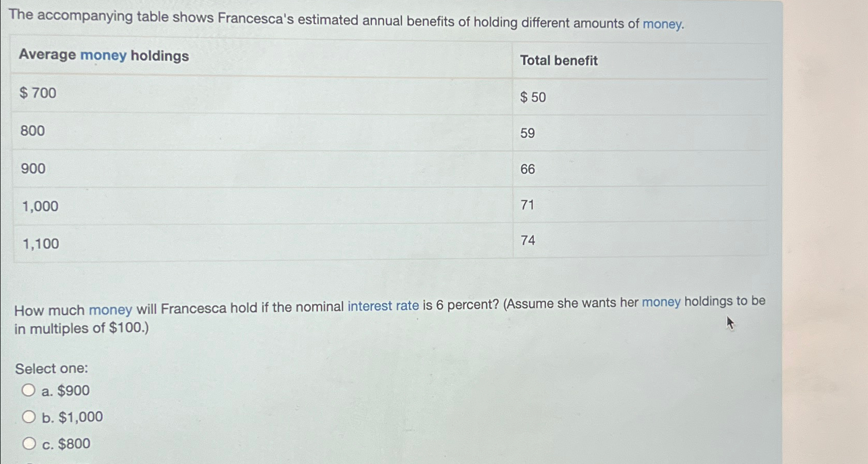This screenshot has height=464, width=868.
Task: Select the partially visible fourth answer option
Action: coord(29,461)
